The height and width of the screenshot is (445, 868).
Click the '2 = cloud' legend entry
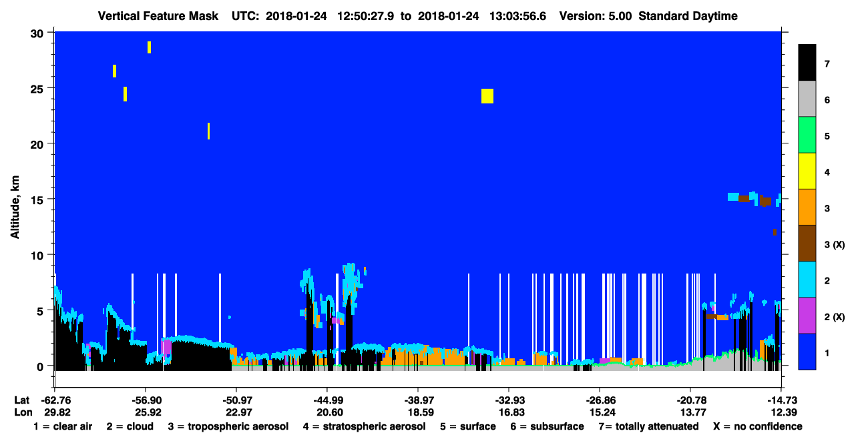[130, 426]
